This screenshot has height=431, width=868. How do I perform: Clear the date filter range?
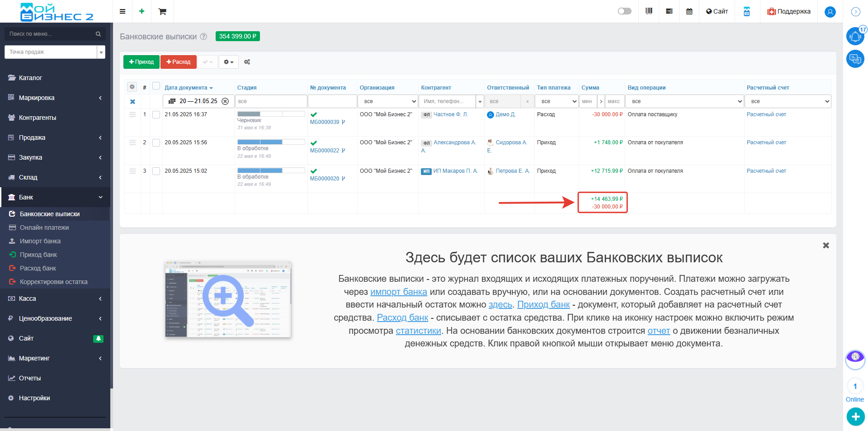(225, 101)
